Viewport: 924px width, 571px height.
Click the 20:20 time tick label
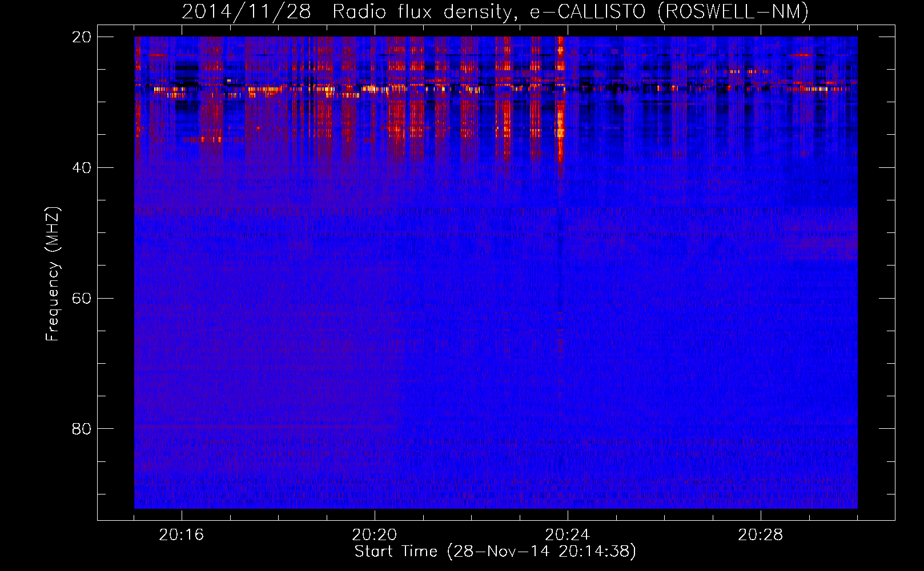pos(375,535)
